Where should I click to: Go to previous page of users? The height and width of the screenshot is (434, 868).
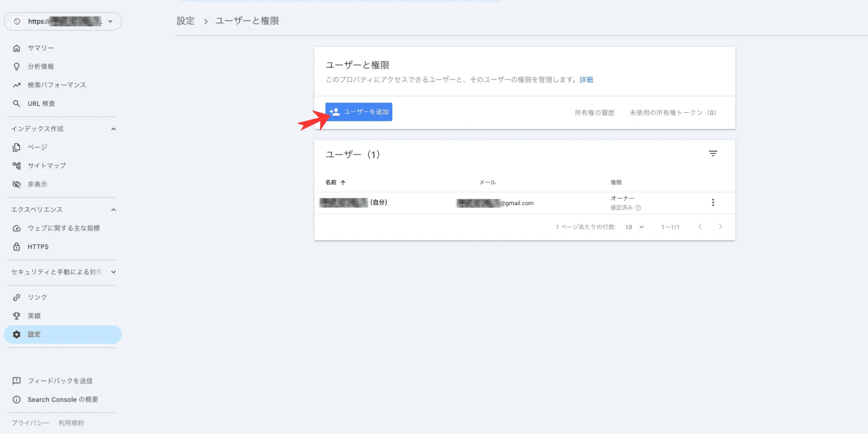point(700,227)
